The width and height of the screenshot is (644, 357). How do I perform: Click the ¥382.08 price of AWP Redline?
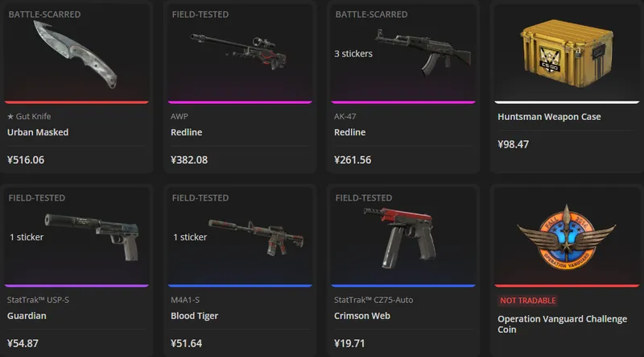coord(189,160)
